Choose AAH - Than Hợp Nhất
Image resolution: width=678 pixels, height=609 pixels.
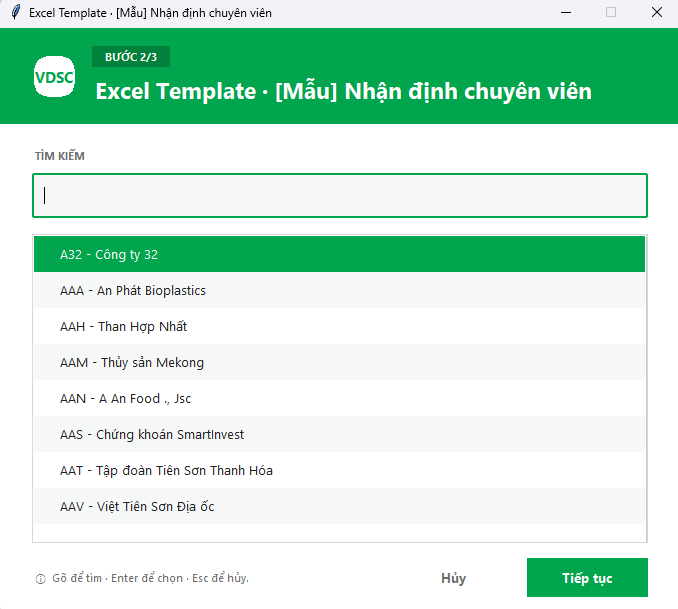click(x=339, y=326)
